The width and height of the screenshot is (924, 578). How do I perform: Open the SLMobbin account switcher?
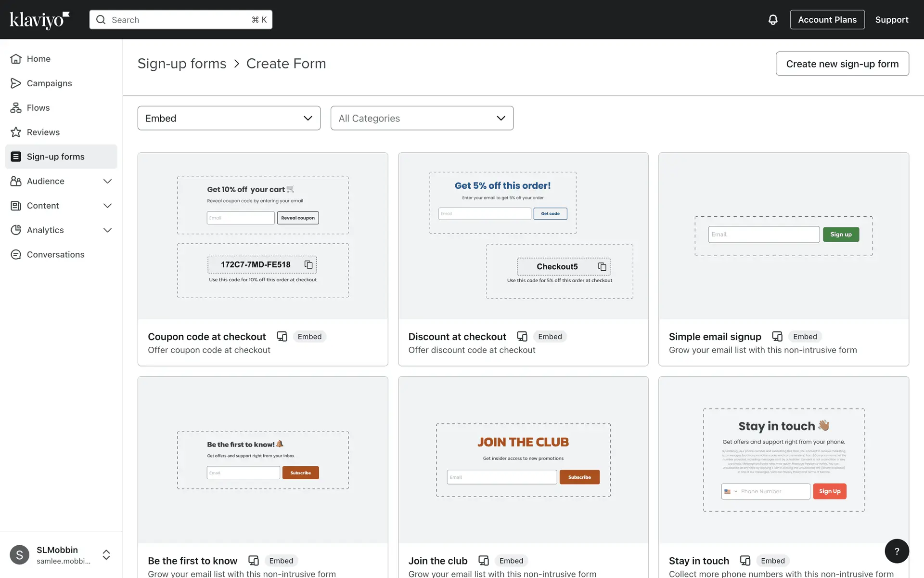(106, 555)
